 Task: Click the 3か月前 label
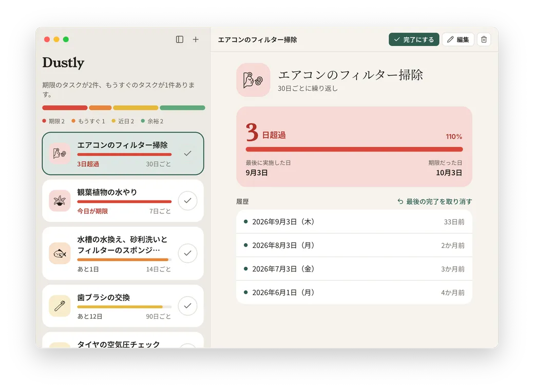click(452, 269)
